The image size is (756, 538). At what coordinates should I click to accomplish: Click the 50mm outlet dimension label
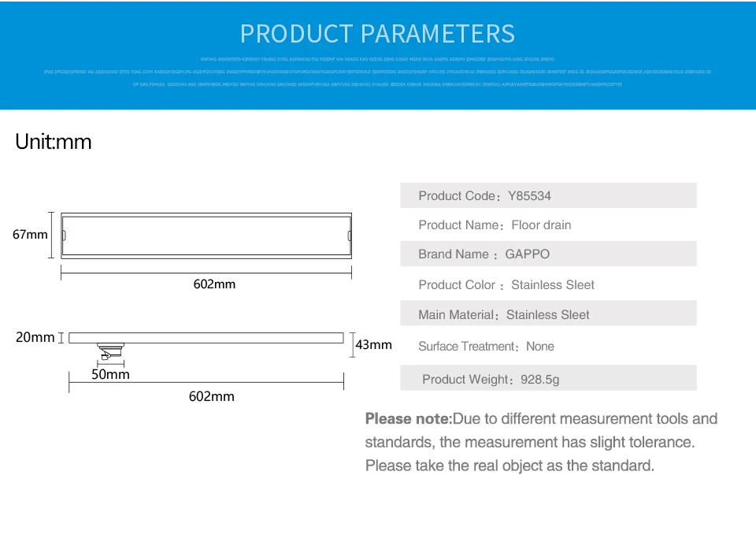point(110,374)
